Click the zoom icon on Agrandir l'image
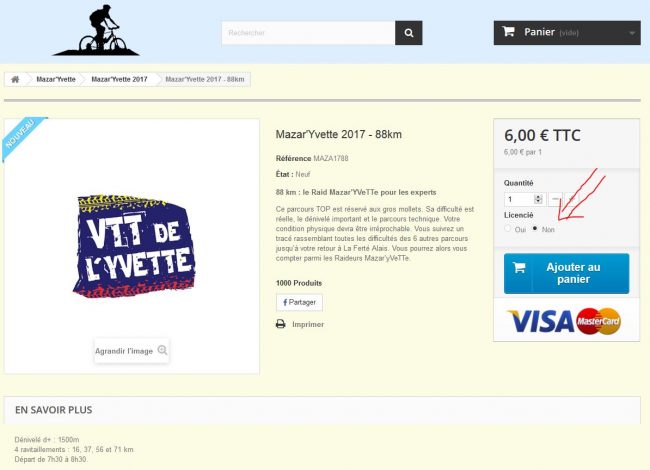Screen dimensions: 650x470 pyautogui.click(x=162, y=350)
